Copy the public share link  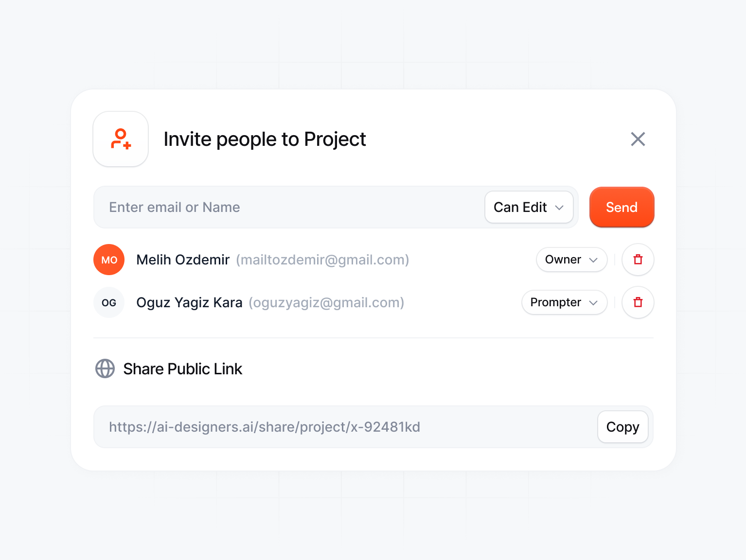(622, 427)
